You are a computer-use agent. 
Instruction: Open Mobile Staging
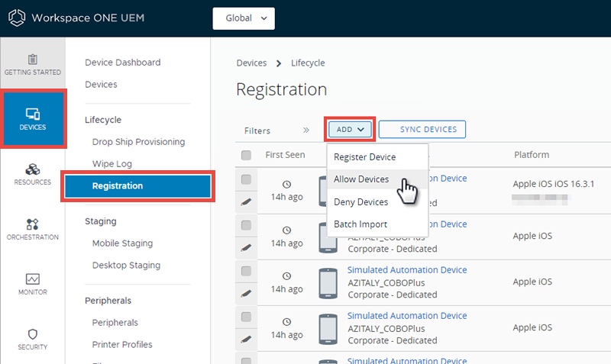coord(122,243)
